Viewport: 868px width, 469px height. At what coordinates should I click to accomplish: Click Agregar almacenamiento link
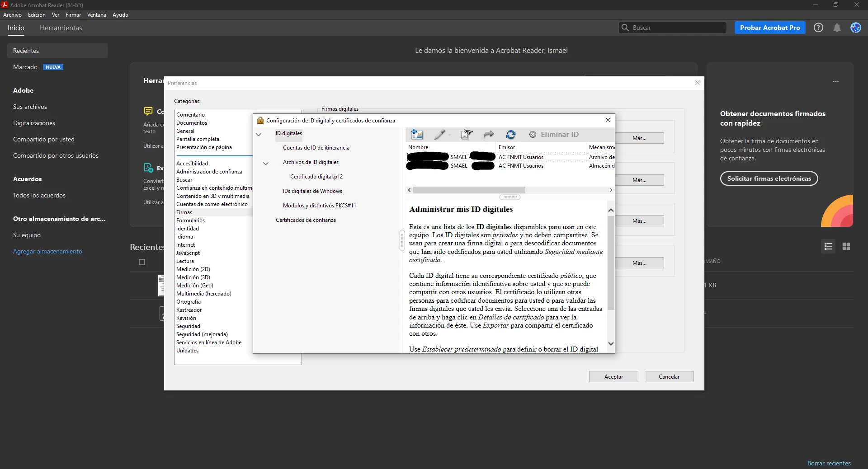pos(47,251)
